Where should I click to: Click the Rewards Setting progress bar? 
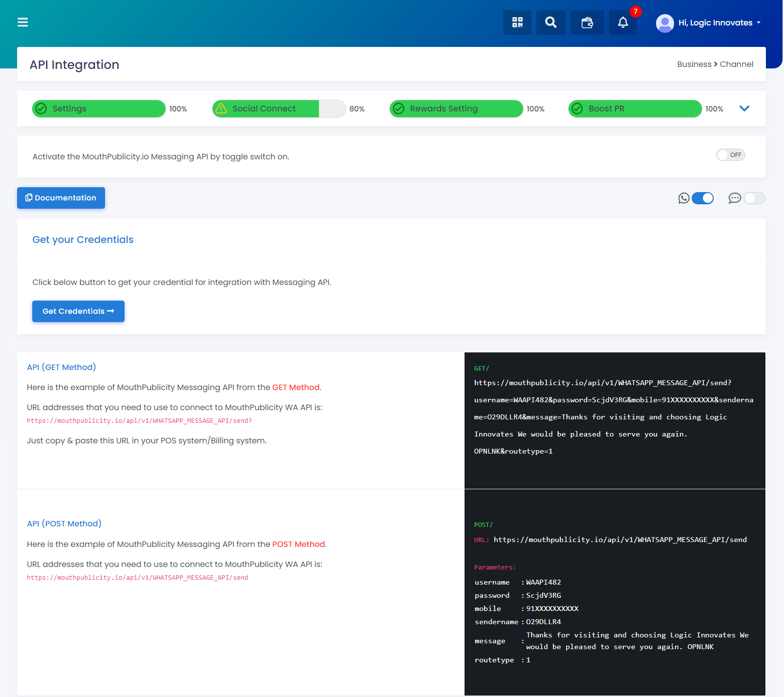[x=456, y=109]
